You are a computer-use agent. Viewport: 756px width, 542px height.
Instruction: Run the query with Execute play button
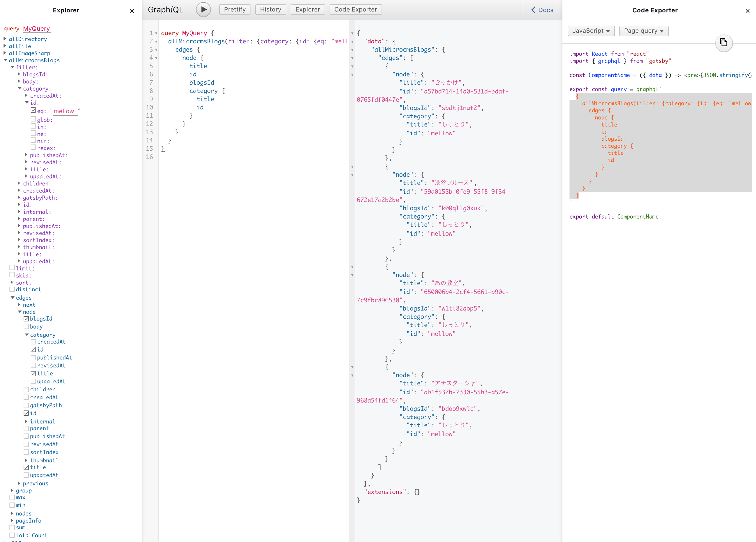tap(203, 10)
